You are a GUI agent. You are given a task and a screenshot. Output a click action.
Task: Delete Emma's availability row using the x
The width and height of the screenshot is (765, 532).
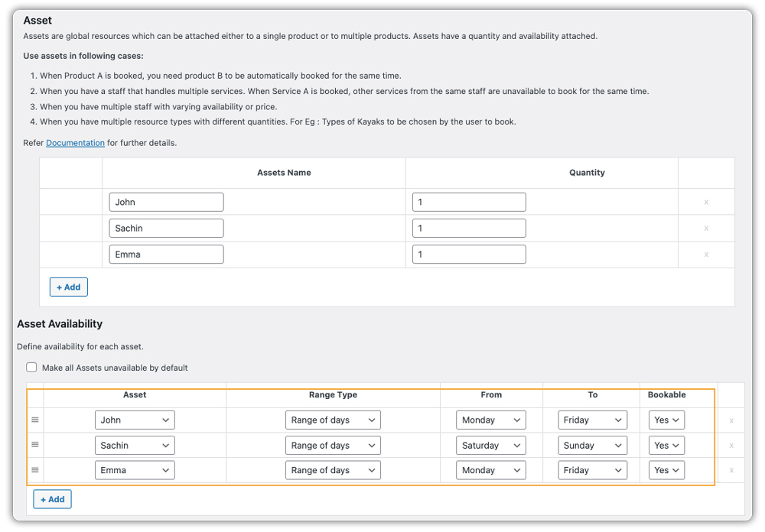(x=731, y=470)
